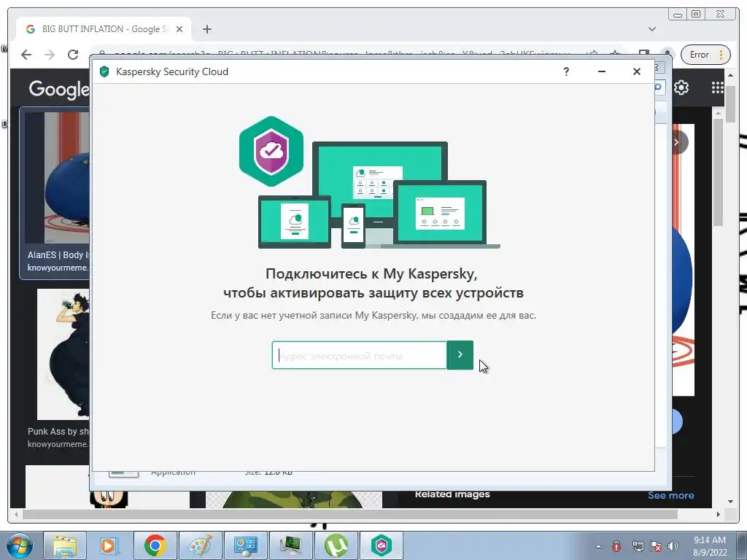Open the Punk Ass image thumbnail
Screen dimensions: 747x560
pos(63,354)
